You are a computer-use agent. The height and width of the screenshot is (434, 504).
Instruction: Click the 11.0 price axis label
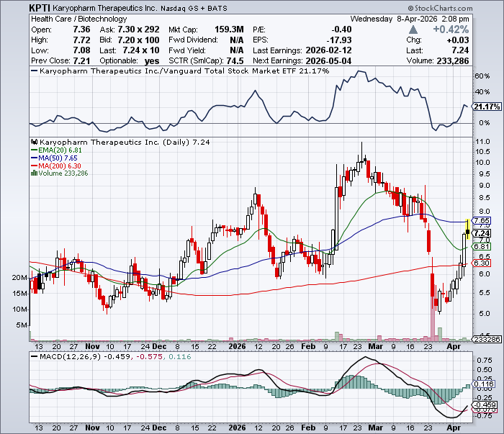483,142
